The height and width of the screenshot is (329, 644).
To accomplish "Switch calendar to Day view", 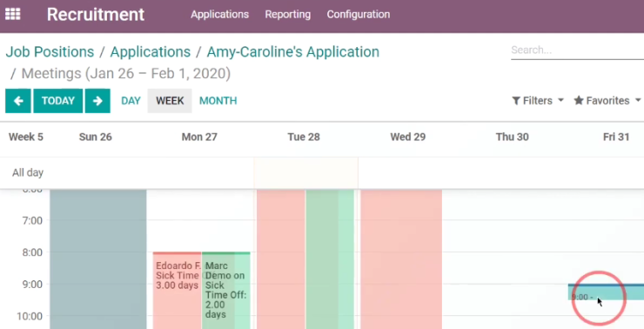I will point(131,101).
